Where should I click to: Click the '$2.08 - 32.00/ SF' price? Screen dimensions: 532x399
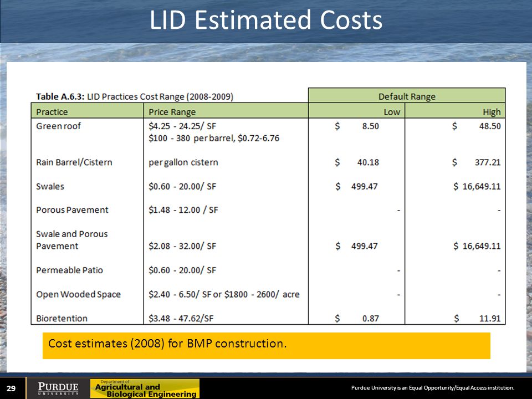pyautogui.click(x=182, y=246)
